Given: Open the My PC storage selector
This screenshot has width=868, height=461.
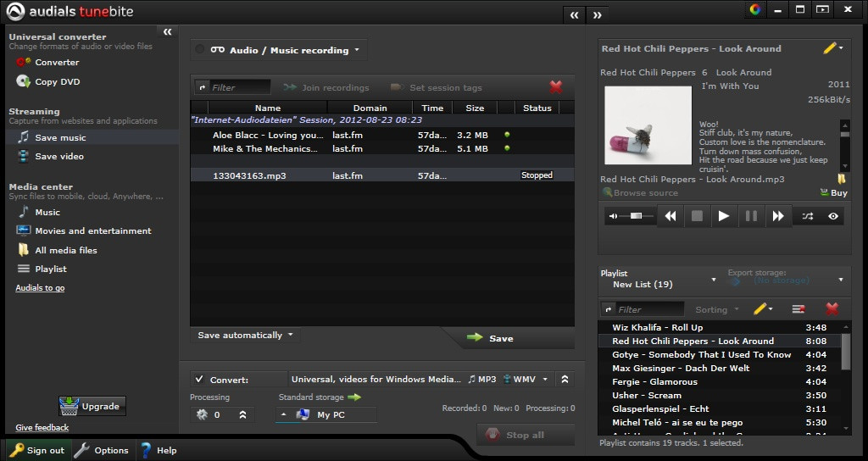Looking at the screenshot, I should click(326, 414).
